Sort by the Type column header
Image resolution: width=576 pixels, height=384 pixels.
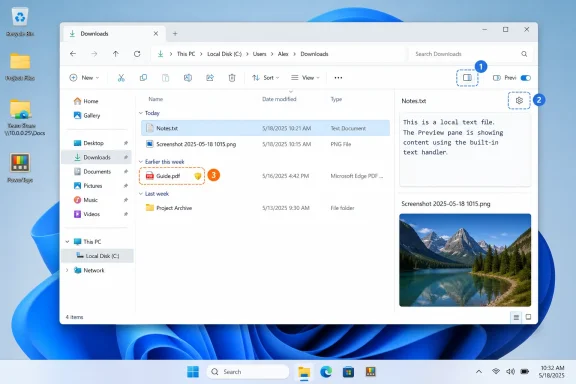[x=336, y=99]
